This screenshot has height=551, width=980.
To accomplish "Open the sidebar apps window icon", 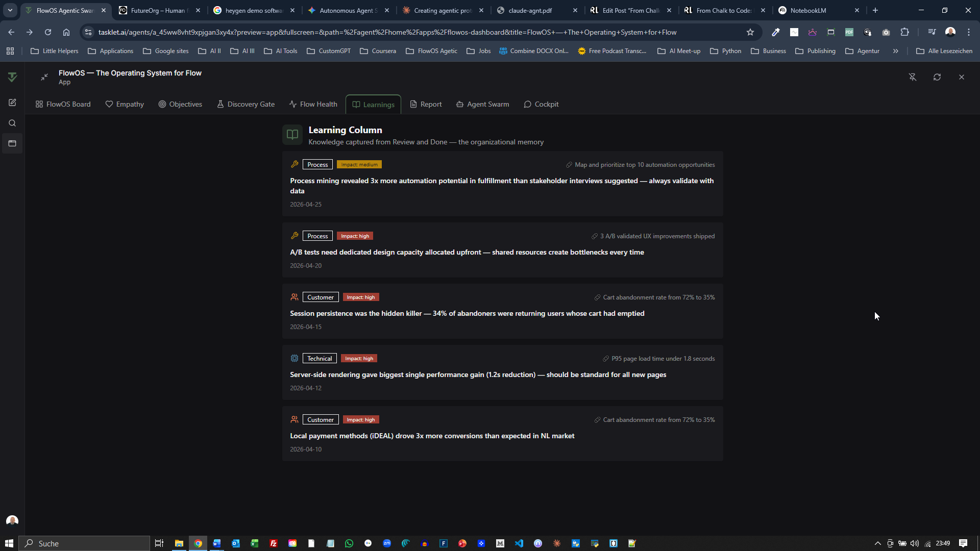I will (12, 143).
